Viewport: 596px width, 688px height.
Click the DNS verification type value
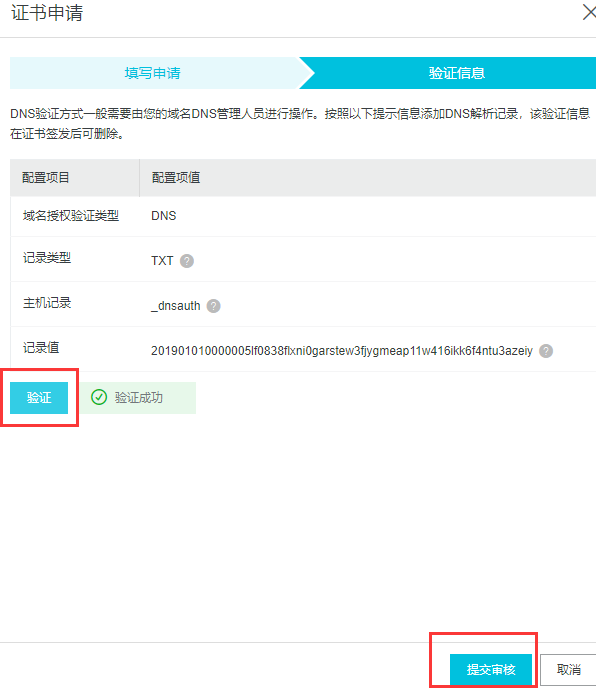click(x=164, y=216)
